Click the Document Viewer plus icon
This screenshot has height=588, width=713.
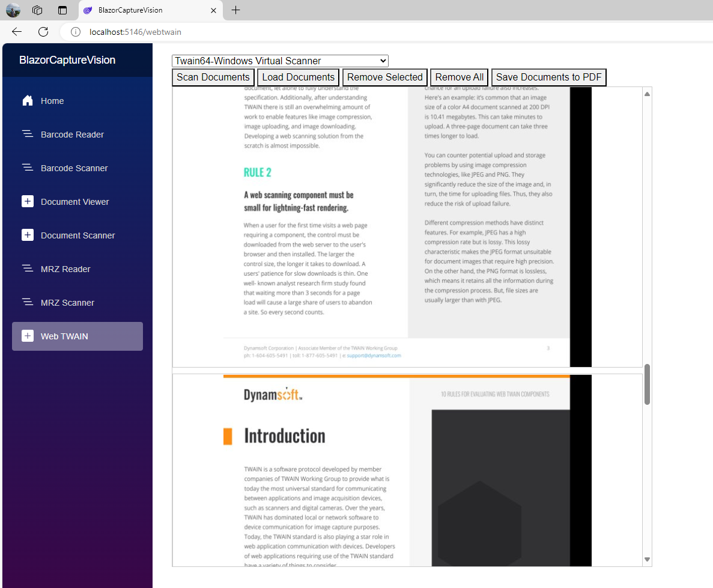[x=27, y=202]
